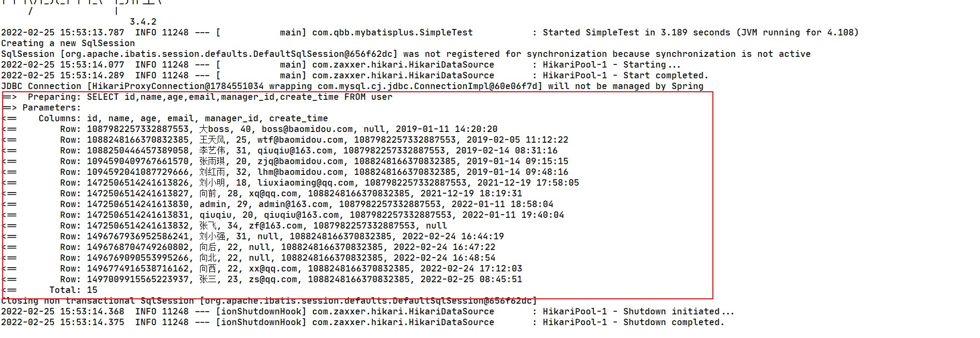Click the boss@baomidou.com email in the first row
Screen dimensions: 980x338
click(x=307, y=129)
